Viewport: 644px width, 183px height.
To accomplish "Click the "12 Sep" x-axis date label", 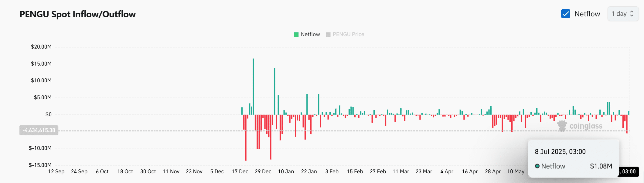I will (x=56, y=171).
